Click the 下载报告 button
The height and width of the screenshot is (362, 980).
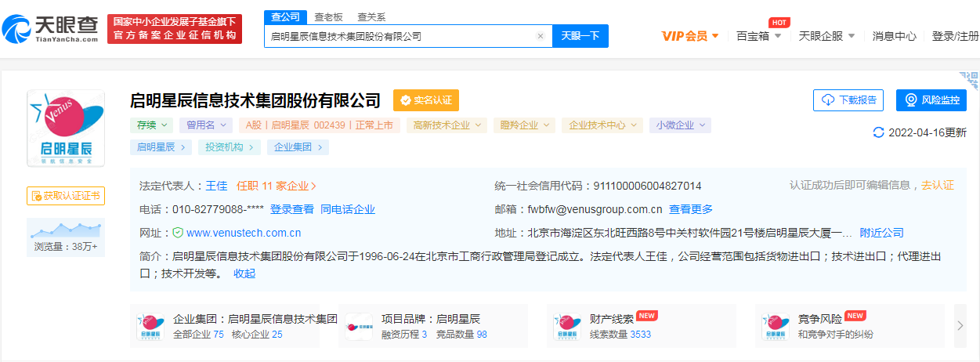848,100
